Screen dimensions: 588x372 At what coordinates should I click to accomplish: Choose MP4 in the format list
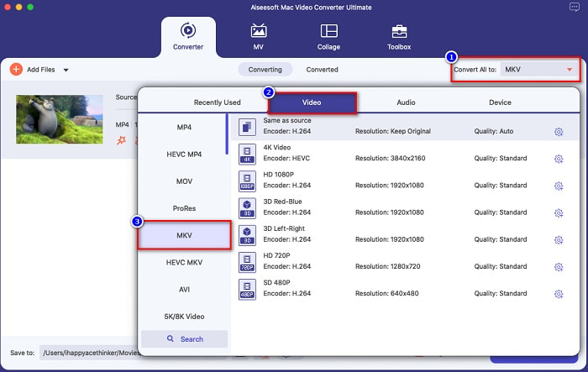[184, 127]
